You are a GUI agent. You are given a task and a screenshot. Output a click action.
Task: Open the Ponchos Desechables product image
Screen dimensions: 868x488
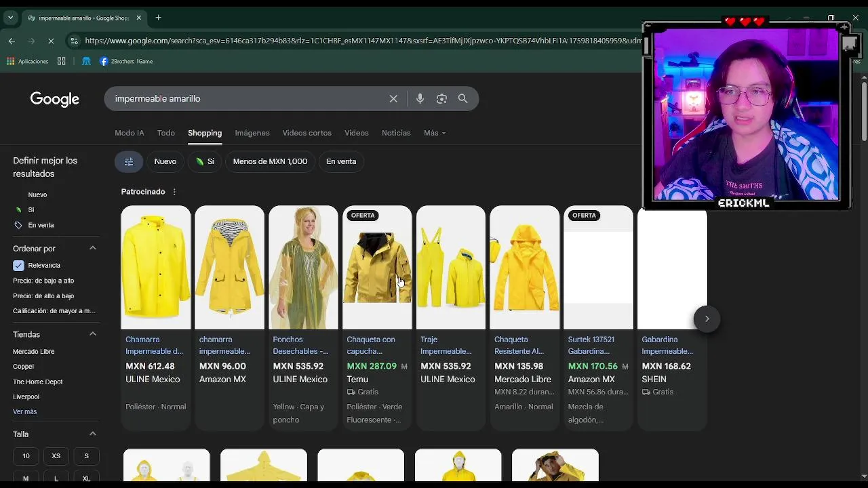pos(303,268)
